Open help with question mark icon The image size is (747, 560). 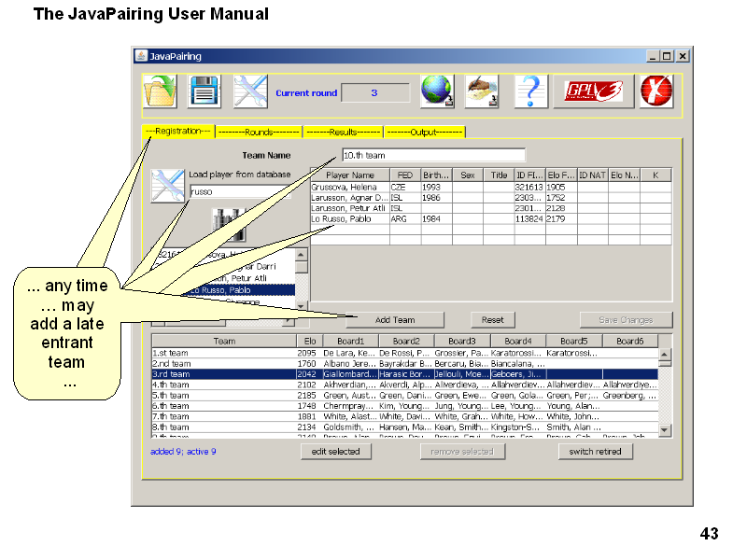529,92
